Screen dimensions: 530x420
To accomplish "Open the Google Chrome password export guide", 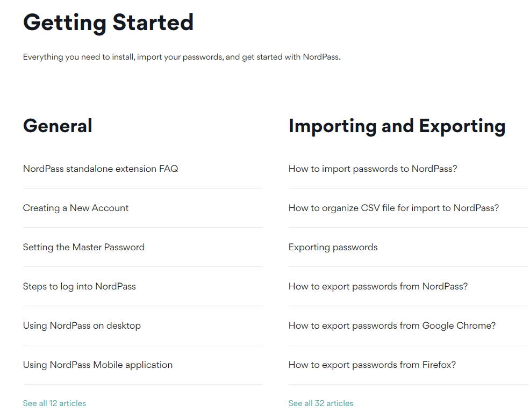I will 392,325.
